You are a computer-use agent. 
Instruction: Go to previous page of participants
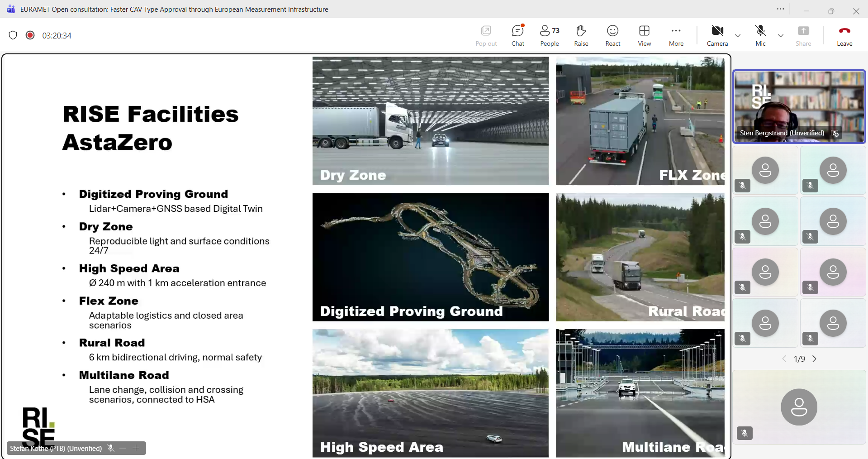click(784, 359)
